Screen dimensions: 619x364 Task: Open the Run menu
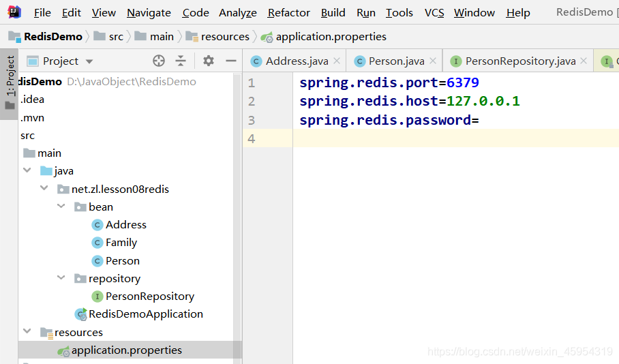click(366, 13)
